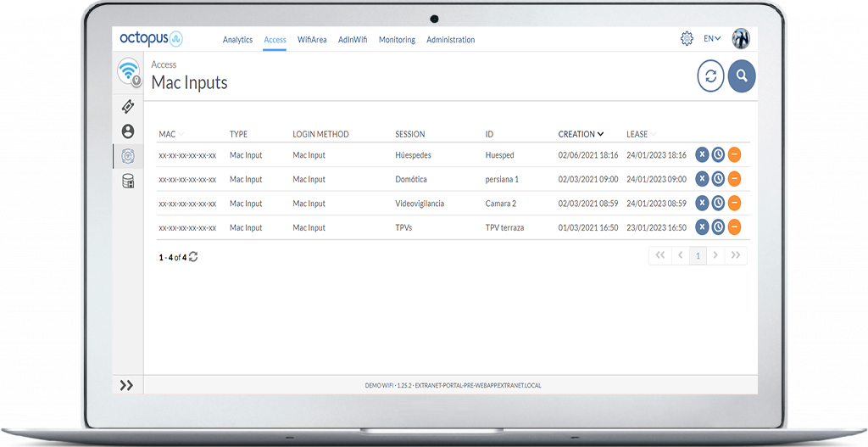The width and height of the screenshot is (868, 447).
Task: Click the DEMO WIFI footer version text
Action: 453,385
